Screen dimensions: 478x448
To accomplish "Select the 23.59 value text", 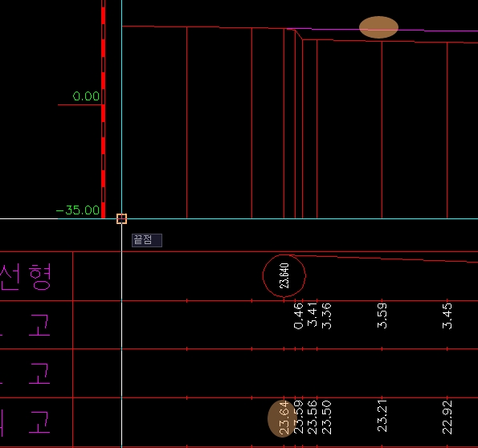I will click(298, 417).
